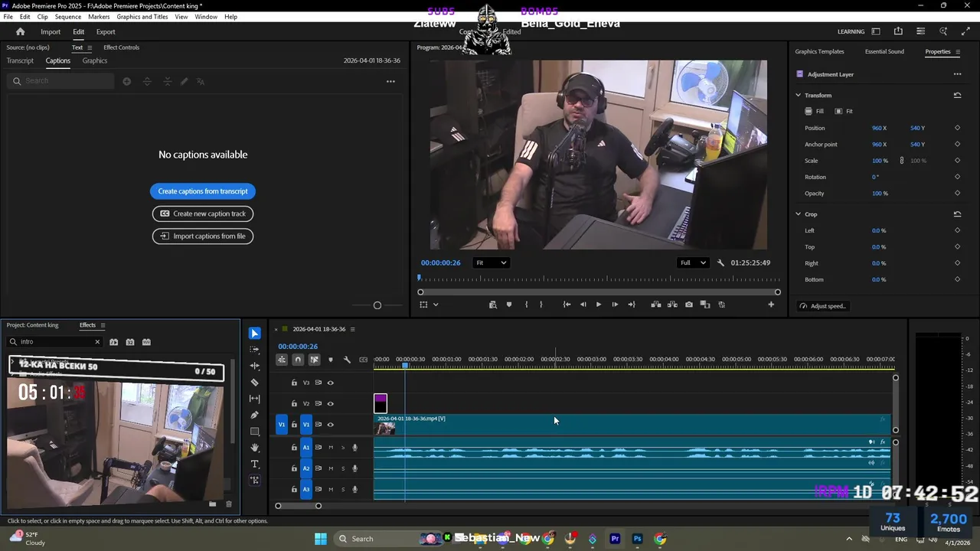This screenshot has height=551, width=980.
Task: Collapse the Transform section
Action: click(798, 95)
